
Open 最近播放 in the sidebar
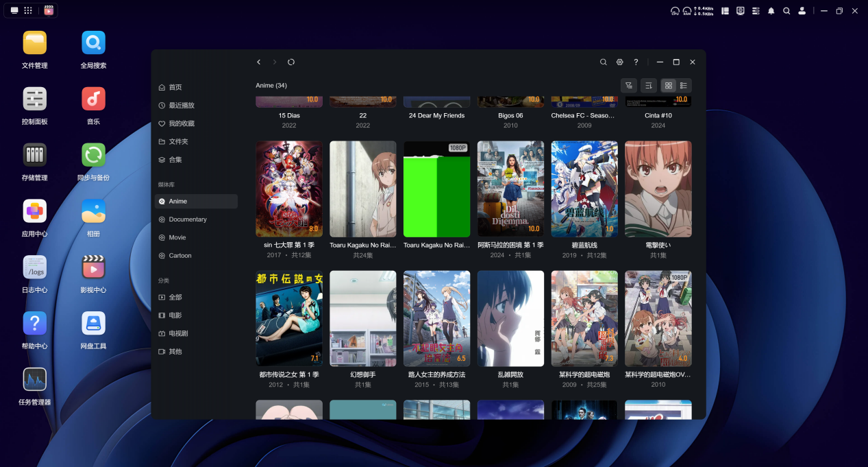(196, 106)
